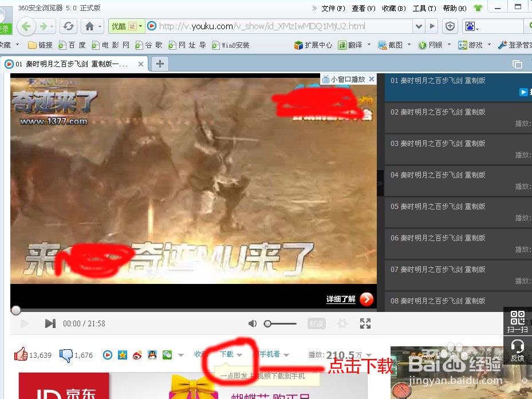Click the Baidu paw search engine icon

tap(470, 26)
